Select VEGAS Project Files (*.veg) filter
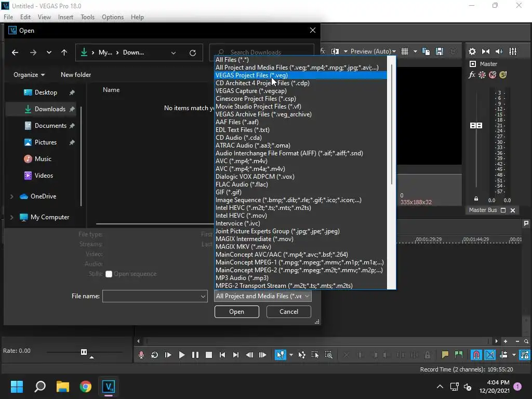 coord(301,75)
